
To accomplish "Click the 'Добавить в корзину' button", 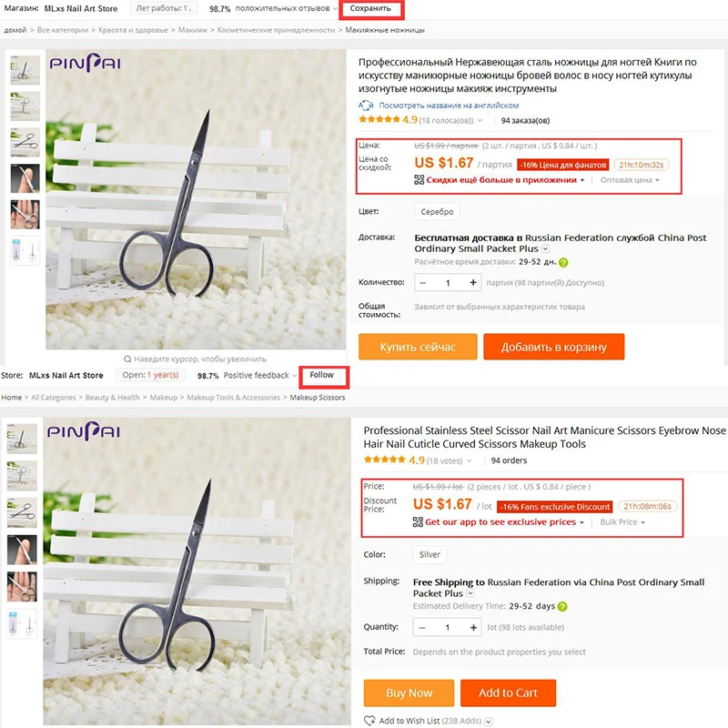I will [x=553, y=347].
